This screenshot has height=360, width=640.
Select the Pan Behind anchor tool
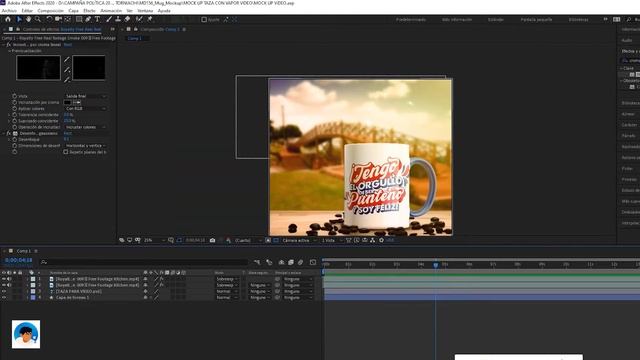[68, 19]
